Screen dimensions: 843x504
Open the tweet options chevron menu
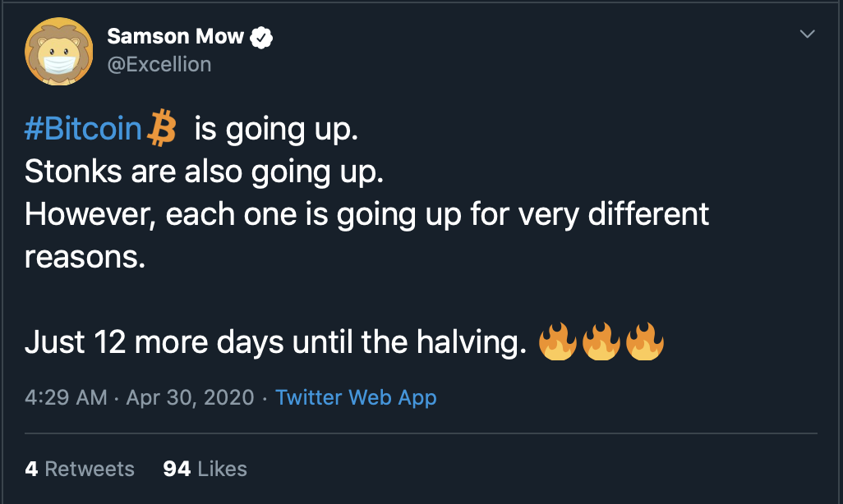tap(808, 34)
